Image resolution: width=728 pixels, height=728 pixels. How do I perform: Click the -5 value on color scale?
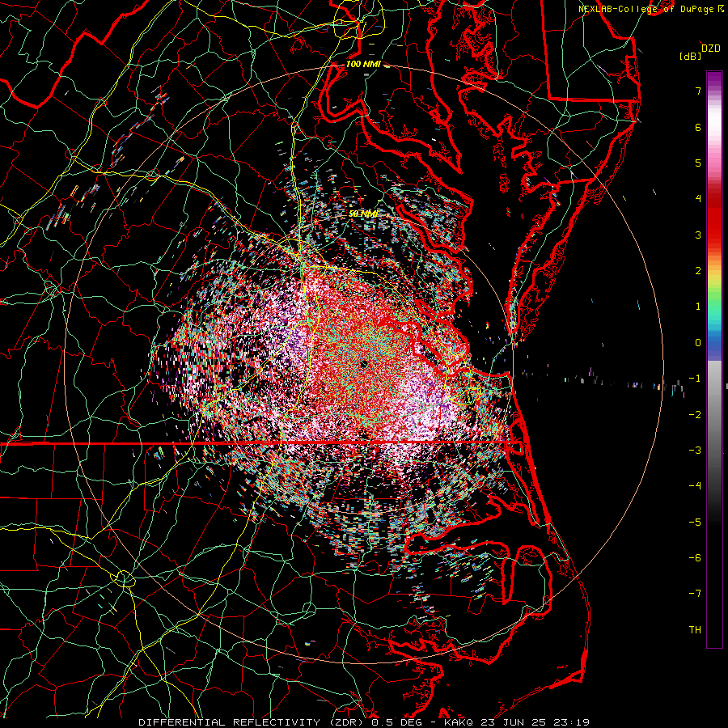tap(695, 522)
